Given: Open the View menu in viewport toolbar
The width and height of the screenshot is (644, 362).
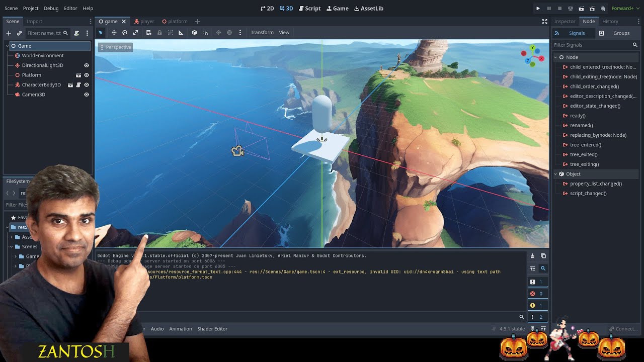Looking at the screenshot, I should [284, 33].
